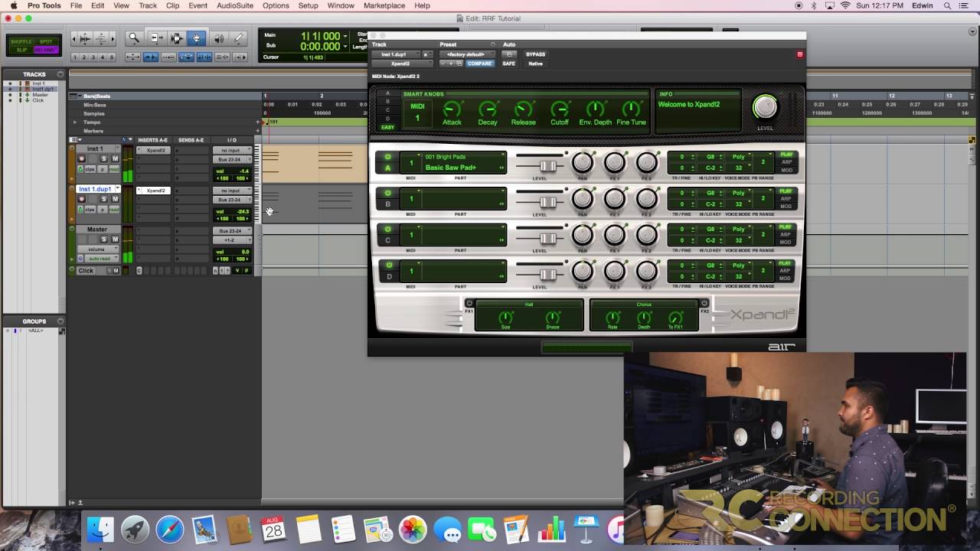Click the Attack smart knob
Viewport: 980px width, 551px height.
[x=452, y=109]
